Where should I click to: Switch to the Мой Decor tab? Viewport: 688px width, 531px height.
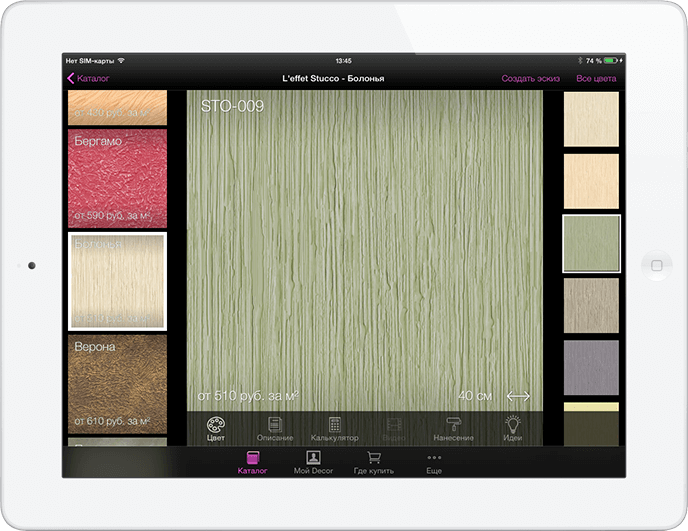[313, 462]
